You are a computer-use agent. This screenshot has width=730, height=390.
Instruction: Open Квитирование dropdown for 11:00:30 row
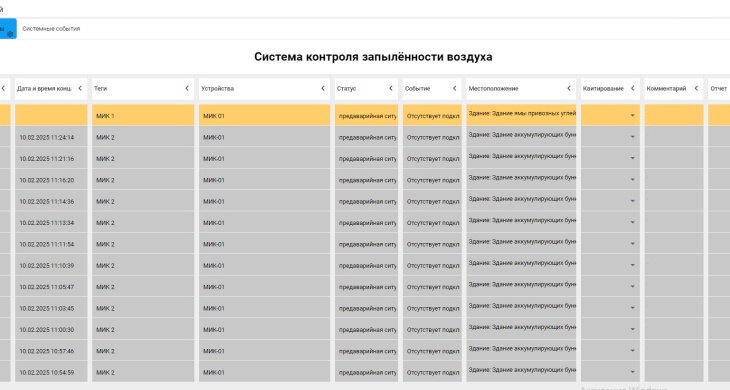[633, 329]
